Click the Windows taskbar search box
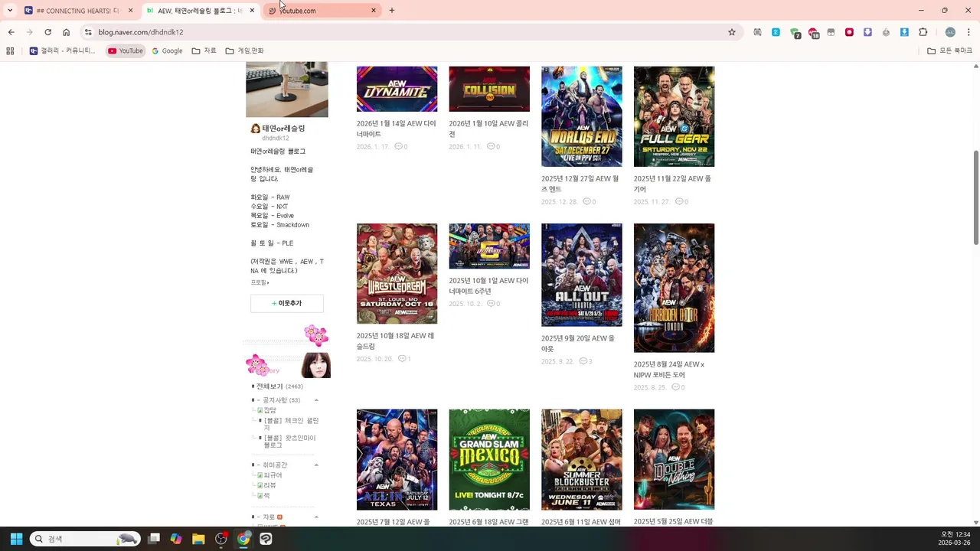This screenshot has height=551, width=980. 85,539
